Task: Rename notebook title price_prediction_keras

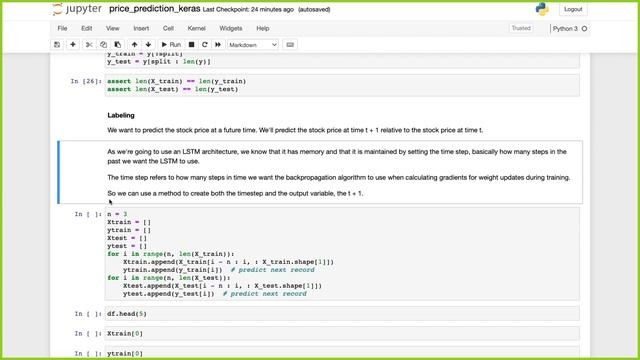Action: click(154, 9)
